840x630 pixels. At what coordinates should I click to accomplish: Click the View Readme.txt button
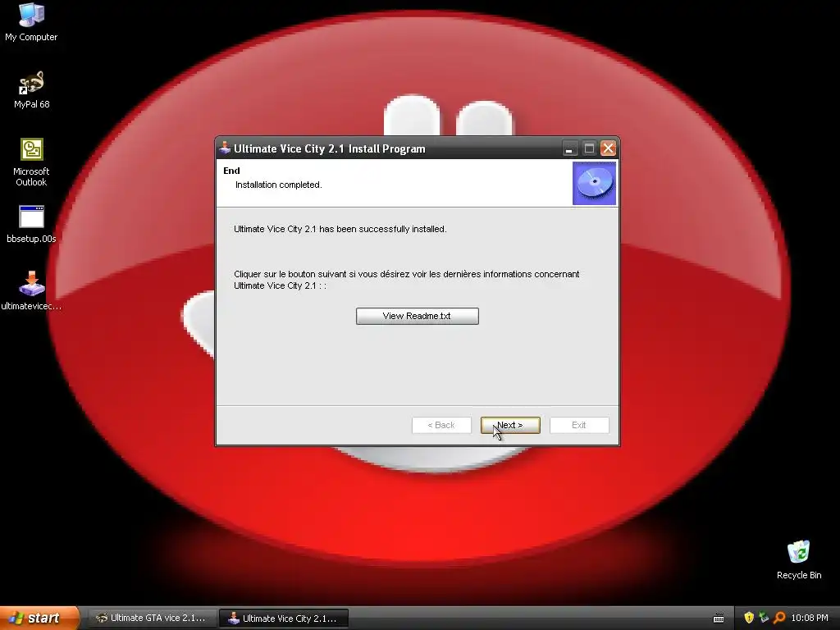coord(418,316)
